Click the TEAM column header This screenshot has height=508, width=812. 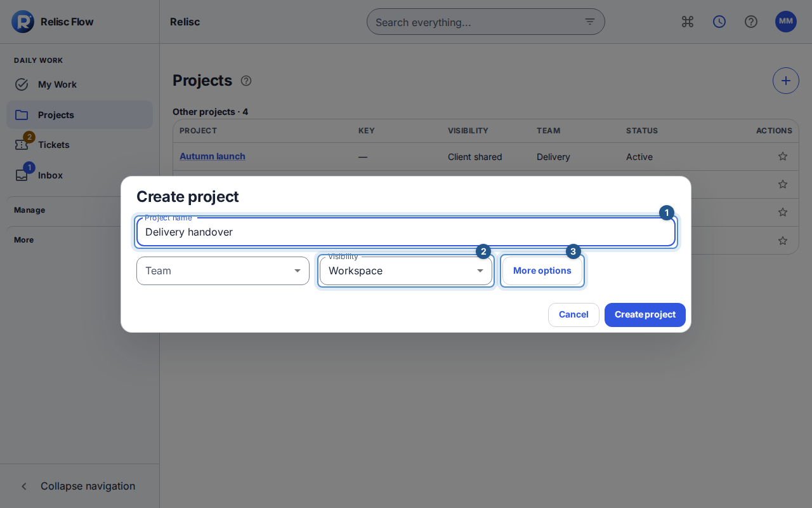[x=549, y=131]
